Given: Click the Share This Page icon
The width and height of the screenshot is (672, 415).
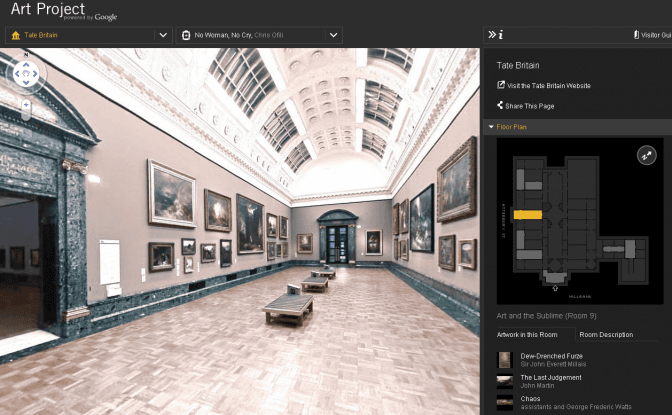Looking at the screenshot, I should [x=501, y=105].
